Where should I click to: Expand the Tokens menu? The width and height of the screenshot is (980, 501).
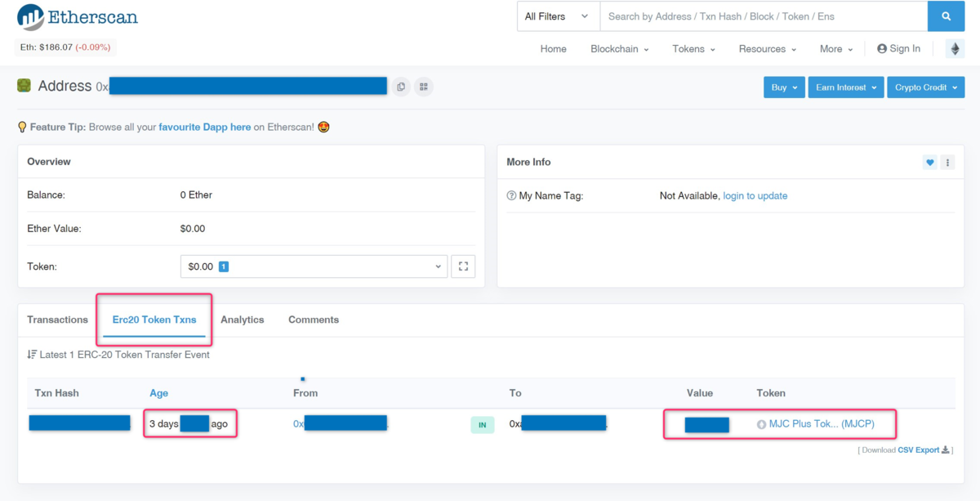point(693,49)
